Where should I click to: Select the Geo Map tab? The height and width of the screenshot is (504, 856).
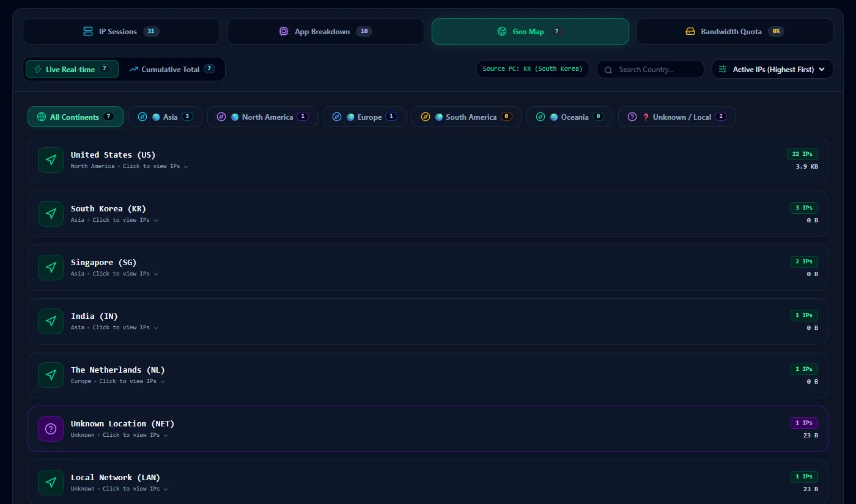click(530, 31)
